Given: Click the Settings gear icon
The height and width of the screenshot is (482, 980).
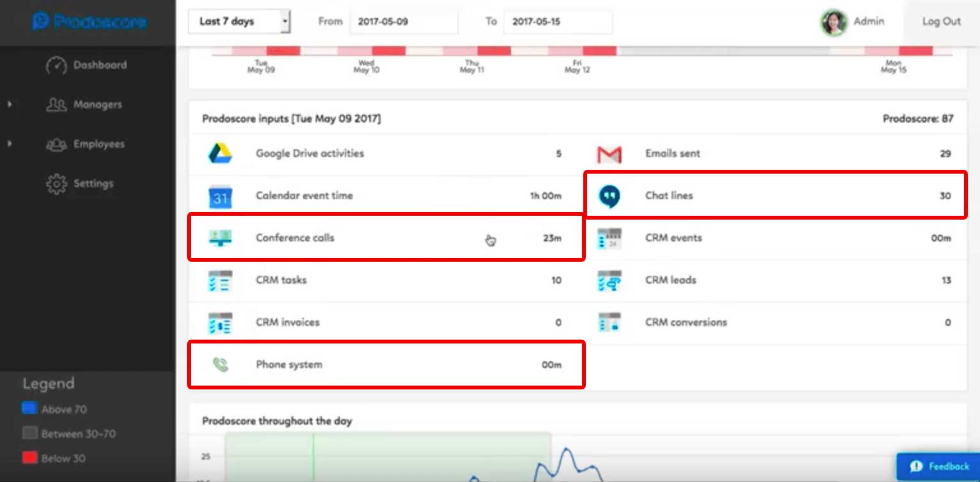Looking at the screenshot, I should (56, 184).
